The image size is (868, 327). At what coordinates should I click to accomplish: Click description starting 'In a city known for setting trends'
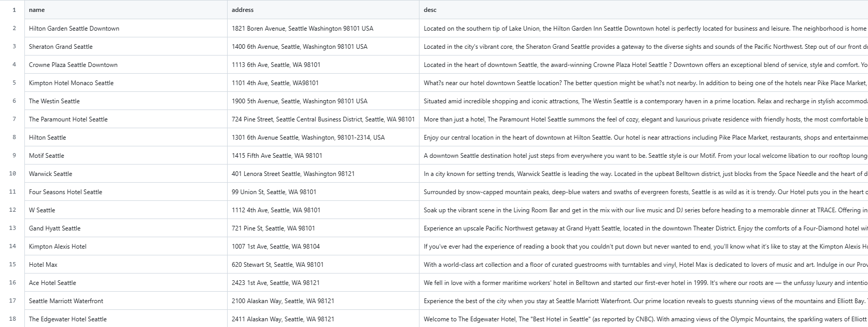tap(643, 174)
